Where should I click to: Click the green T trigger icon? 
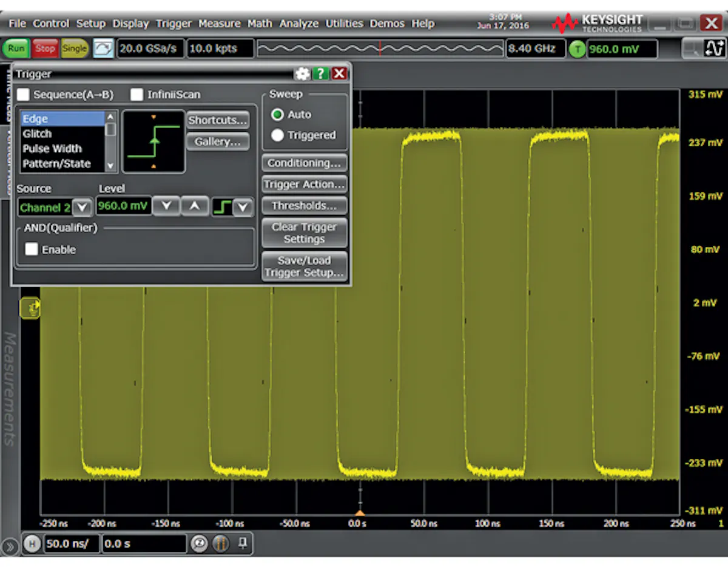[x=577, y=49]
